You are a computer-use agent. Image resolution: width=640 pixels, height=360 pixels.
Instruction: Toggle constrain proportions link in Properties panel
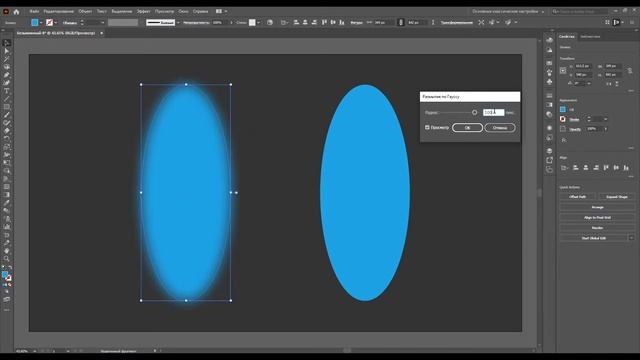[x=630, y=70]
